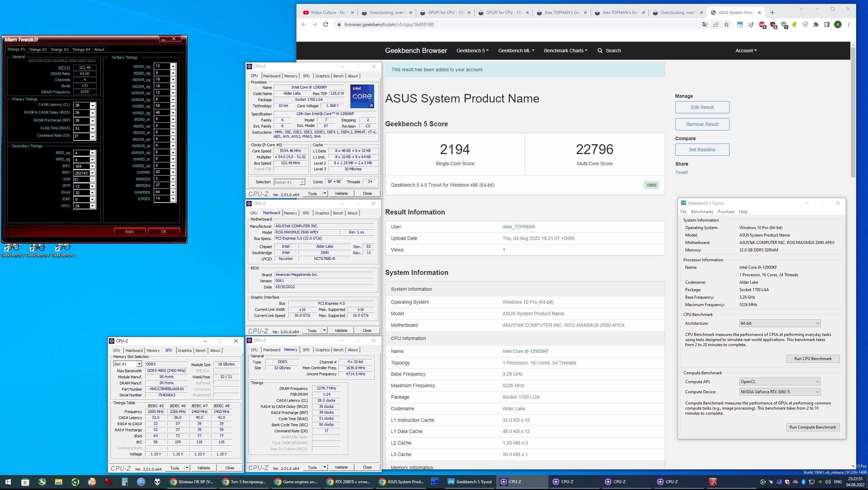Open Command Rate (CR) dropdown in Mem TweakIt
Screen dimensions: 868x490
pyautogui.click(x=92, y=136)
